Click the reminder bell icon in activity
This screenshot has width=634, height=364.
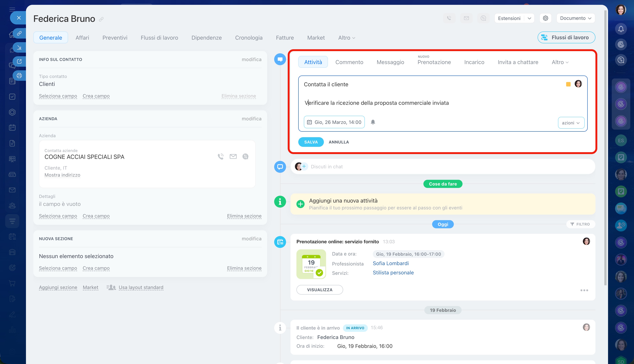373,122
